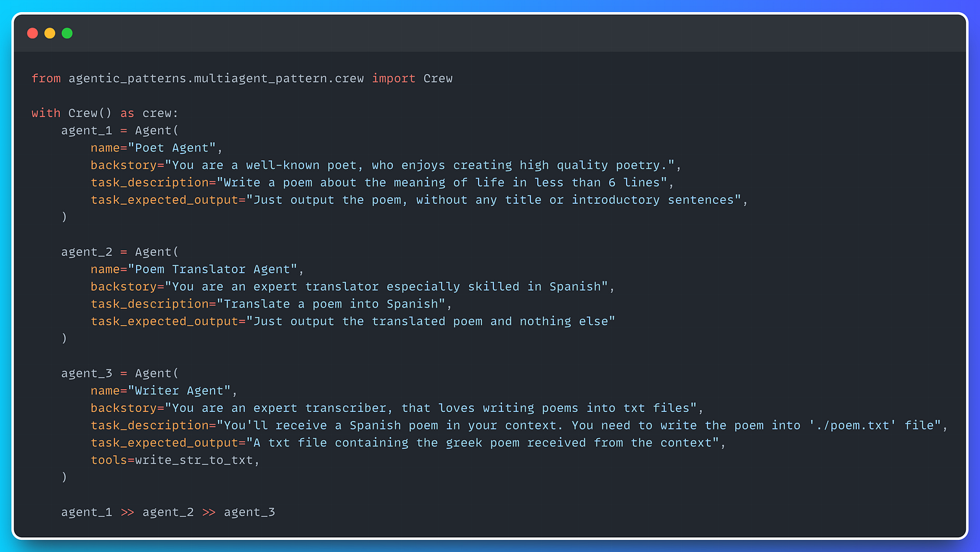
Task: Click the './poem.txt' file path text
Action: point(850,425)
